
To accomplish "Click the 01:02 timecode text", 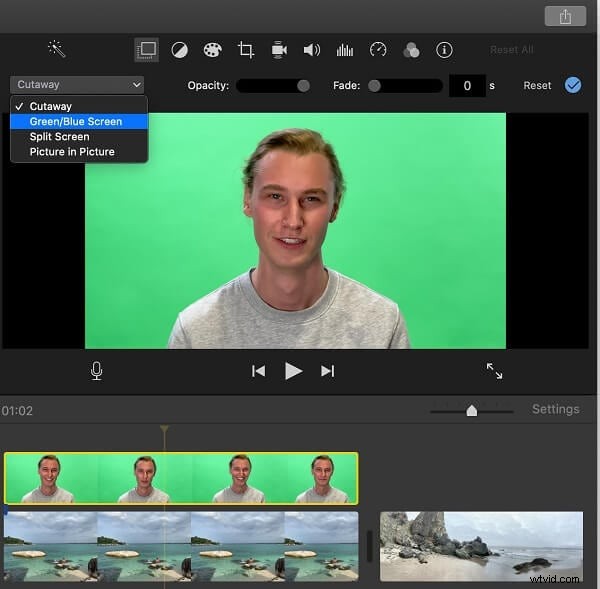I will [16, 411].
